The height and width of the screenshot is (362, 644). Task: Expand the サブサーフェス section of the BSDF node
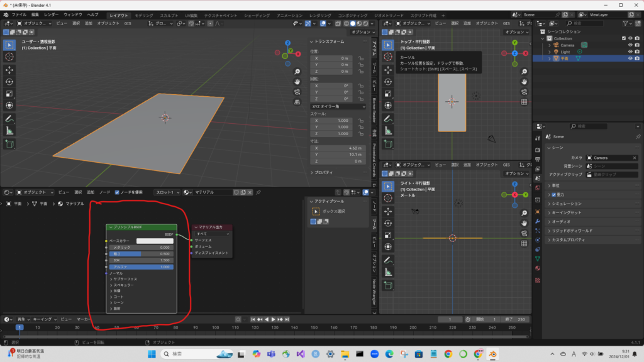click(125, 279)
